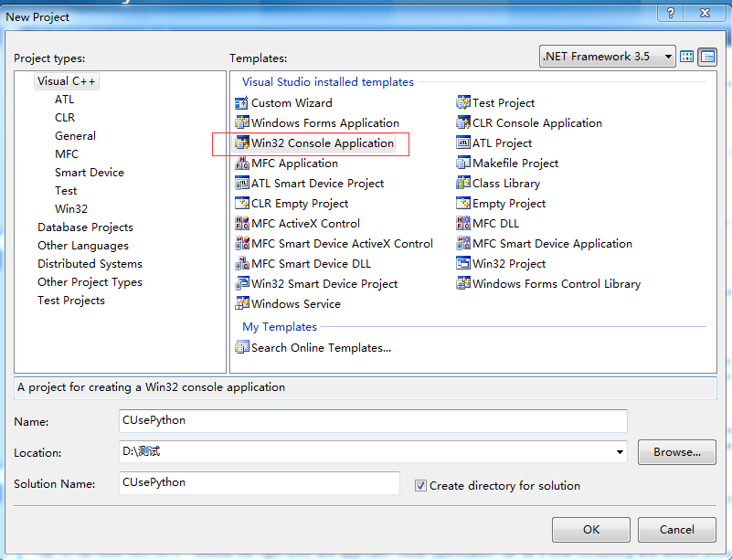Open the .NET Framework 3.5 version dropdown
Screen dimensions: 732x560
click(x=607, y=57)
